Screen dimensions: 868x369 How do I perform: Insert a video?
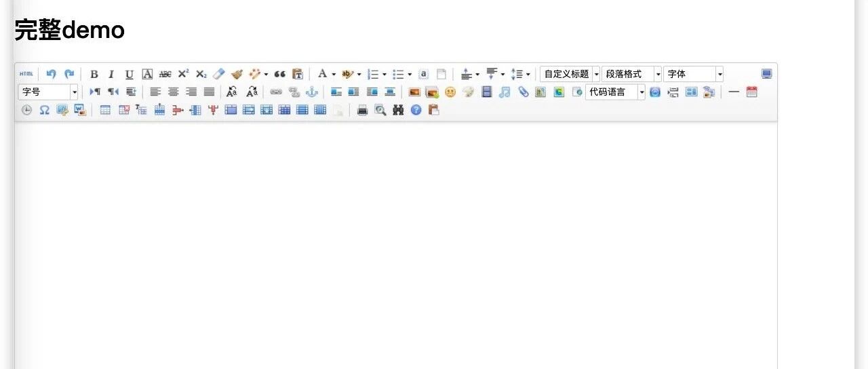pos(486,92)
